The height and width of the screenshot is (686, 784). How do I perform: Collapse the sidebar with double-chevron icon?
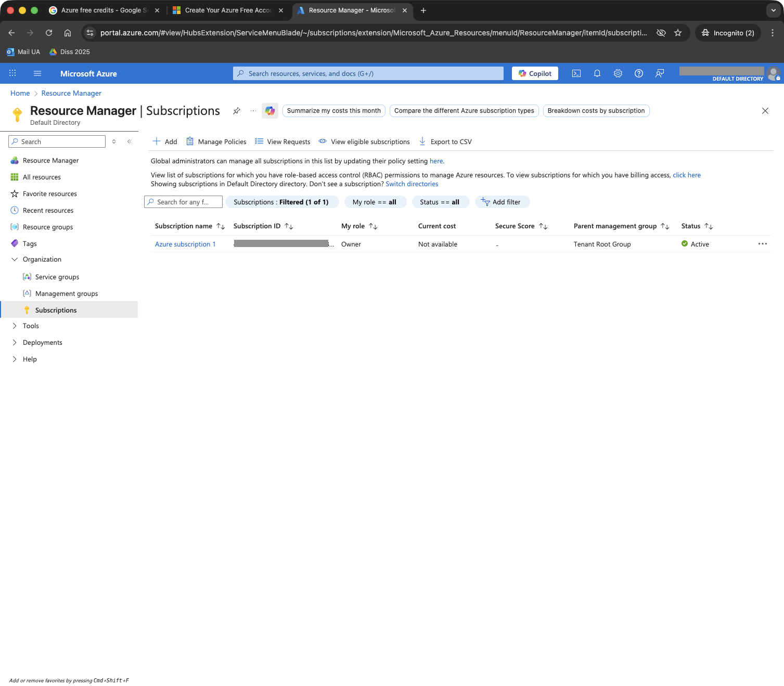pyautogui.click(x=130, y=141)
